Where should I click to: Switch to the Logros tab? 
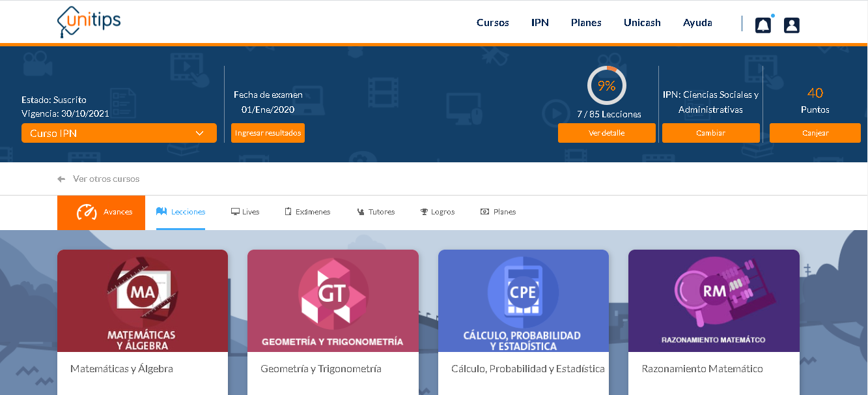point(437,212)
